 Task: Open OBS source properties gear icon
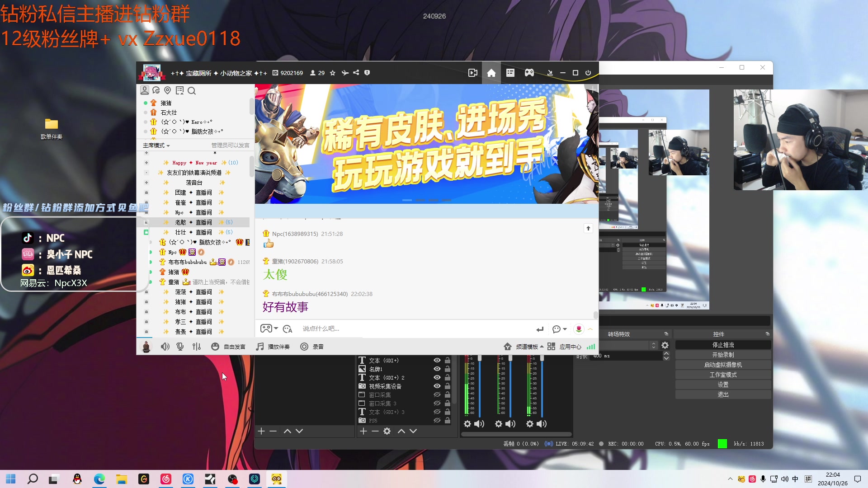[387, 431]
